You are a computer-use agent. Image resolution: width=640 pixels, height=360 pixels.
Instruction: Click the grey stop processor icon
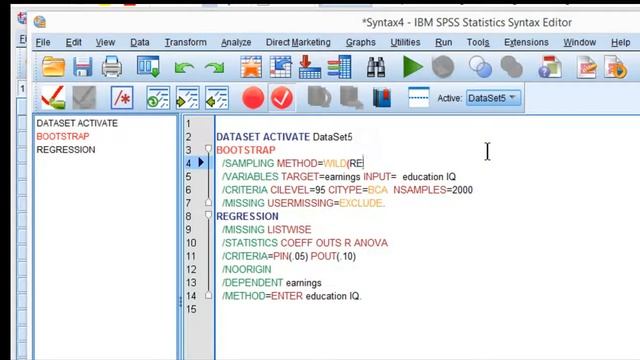[x=443, y=67]
